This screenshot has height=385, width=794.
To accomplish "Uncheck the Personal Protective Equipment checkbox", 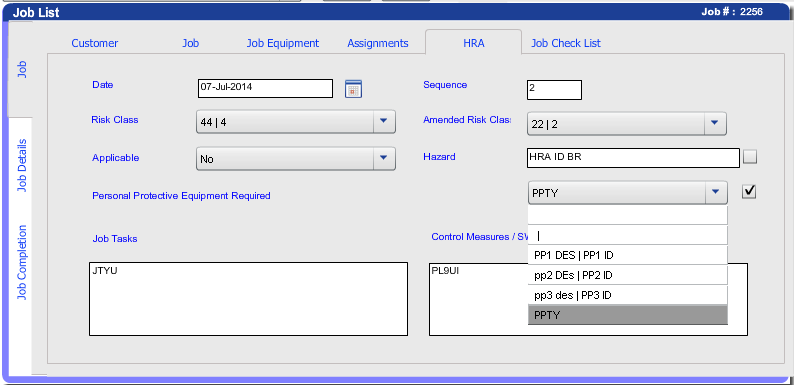I will 749,191.
